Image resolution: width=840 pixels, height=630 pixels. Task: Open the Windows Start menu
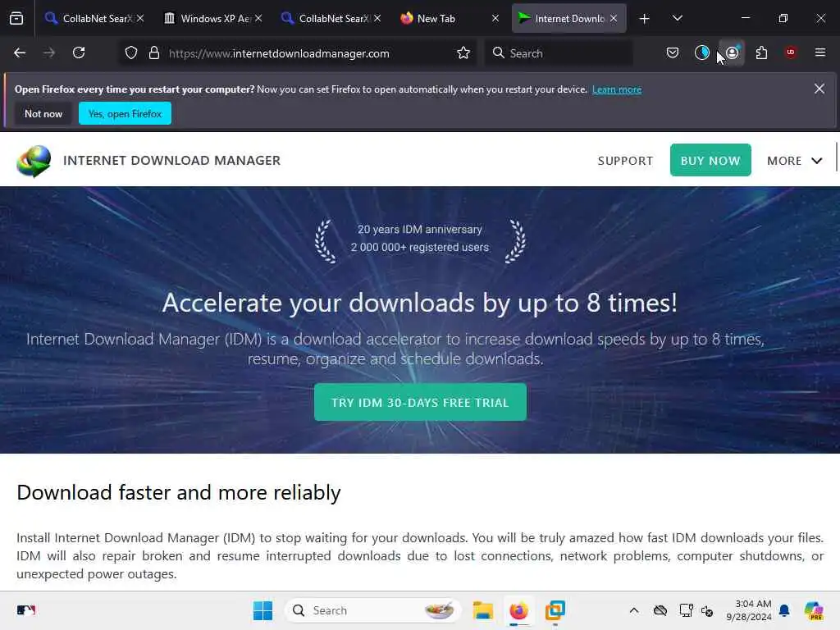point(262,610)
